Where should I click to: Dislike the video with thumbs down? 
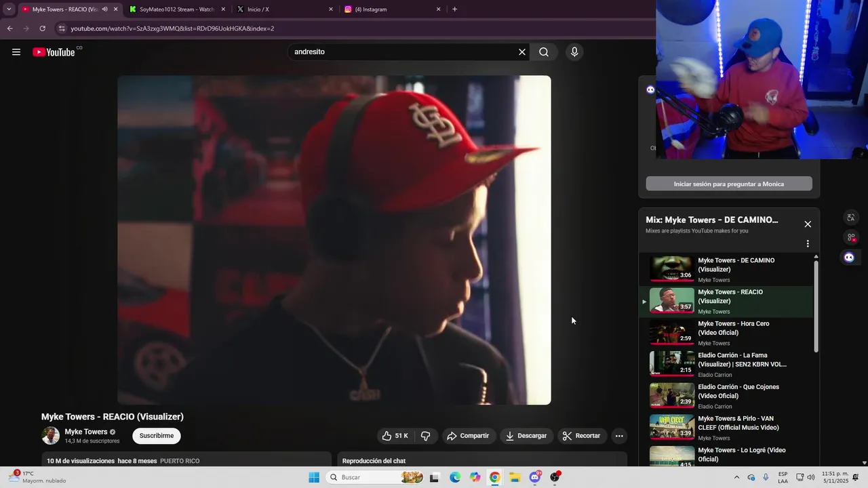(426, 436)
